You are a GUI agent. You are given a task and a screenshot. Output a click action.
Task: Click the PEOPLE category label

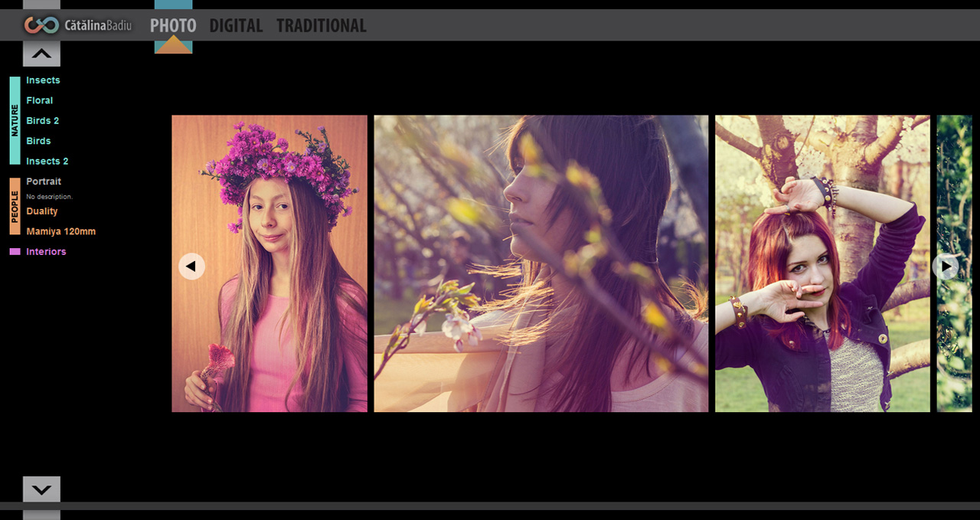15,206
